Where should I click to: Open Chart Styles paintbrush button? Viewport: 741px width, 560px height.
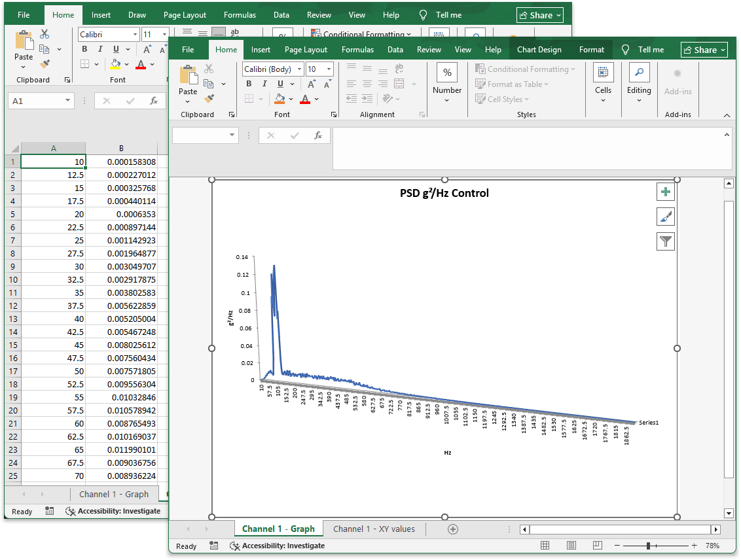click(x=666, y=217)
